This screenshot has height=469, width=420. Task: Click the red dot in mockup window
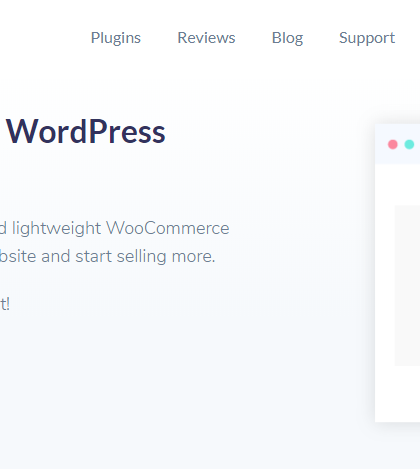[393, 144]
